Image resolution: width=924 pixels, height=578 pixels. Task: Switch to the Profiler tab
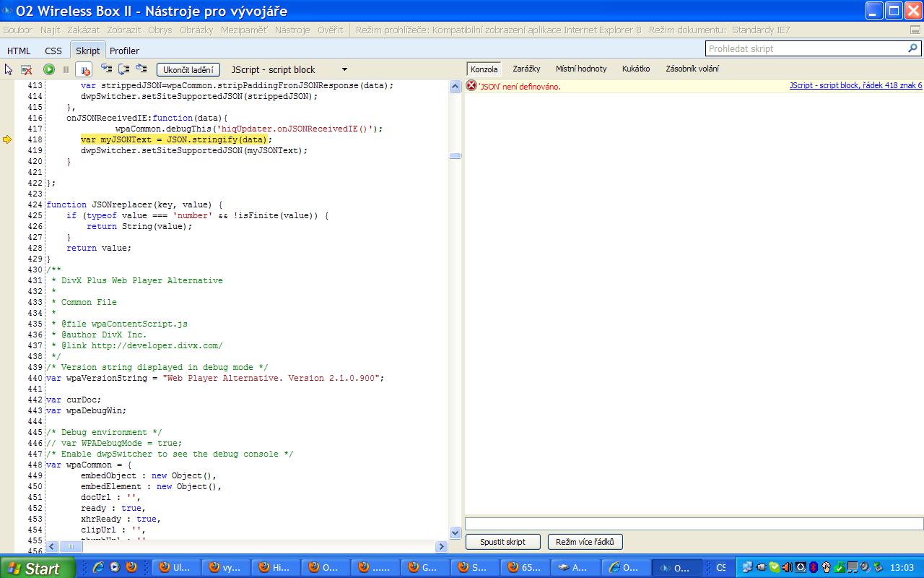tap(124, 51)
